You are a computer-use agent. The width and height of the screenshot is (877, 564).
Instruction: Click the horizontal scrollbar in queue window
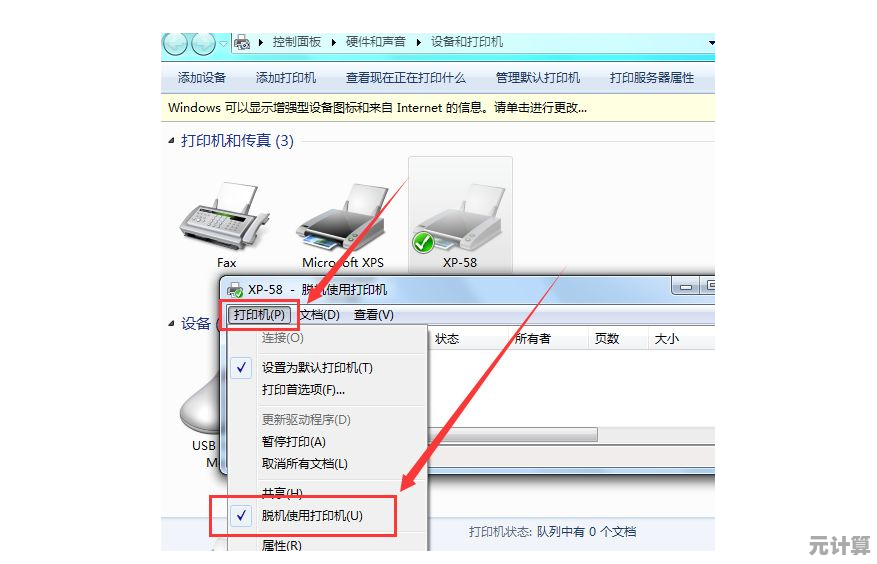pos(570,435)
